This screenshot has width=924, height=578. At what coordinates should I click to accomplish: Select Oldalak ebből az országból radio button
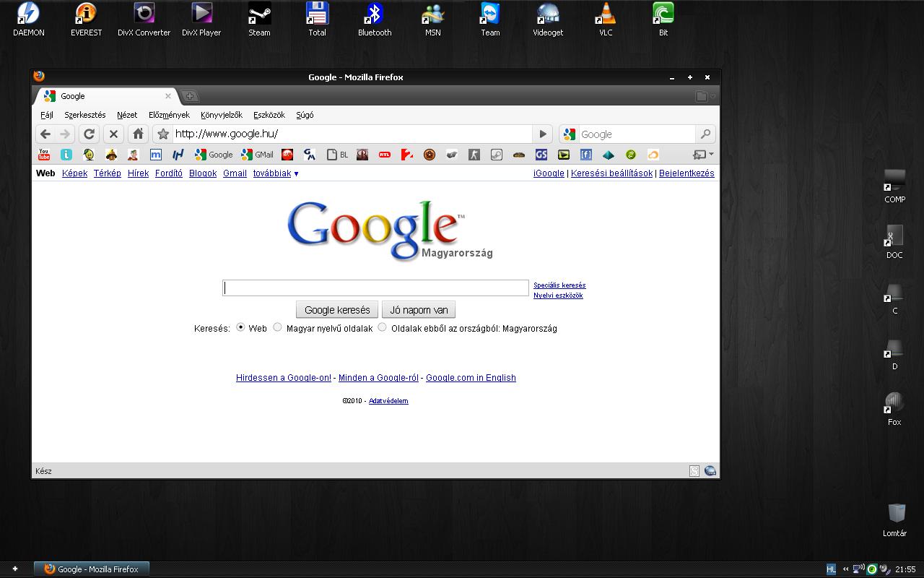pyautogui.click(x=383, y=327)
